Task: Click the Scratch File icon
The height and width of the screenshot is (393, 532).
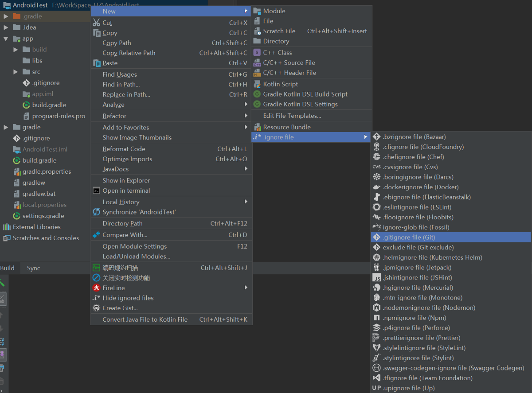Action: (257, 31)
